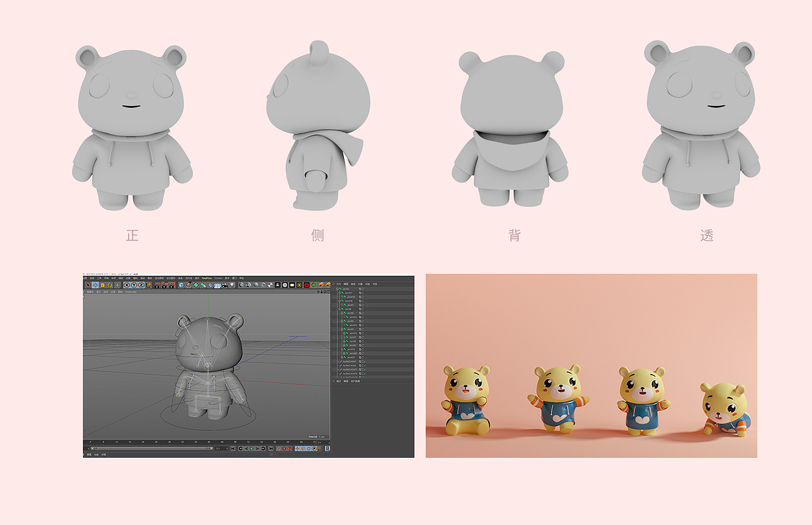Click the gray front view bear labeled 正
The image size is (812, 525).
133,127
